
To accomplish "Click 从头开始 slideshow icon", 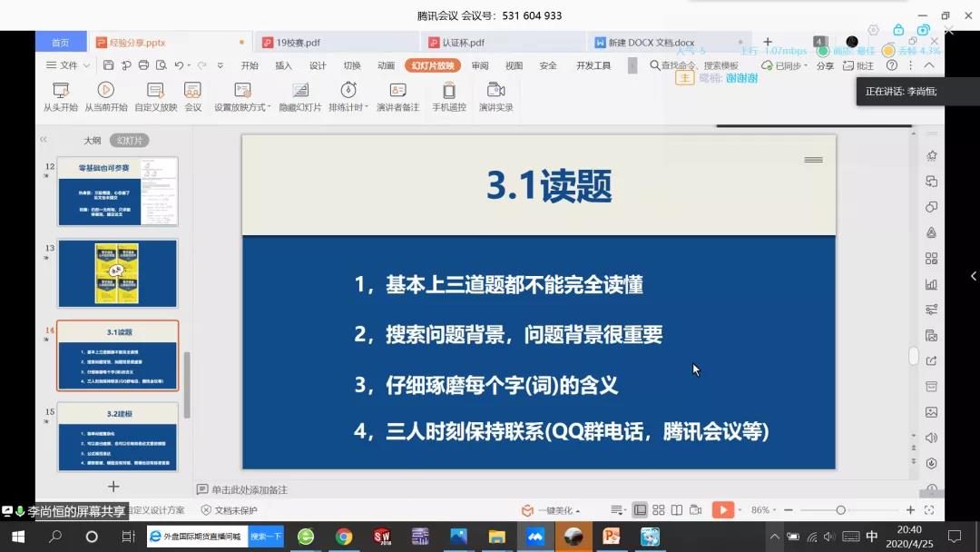I will pyautogui.click(x=61, y=91).
